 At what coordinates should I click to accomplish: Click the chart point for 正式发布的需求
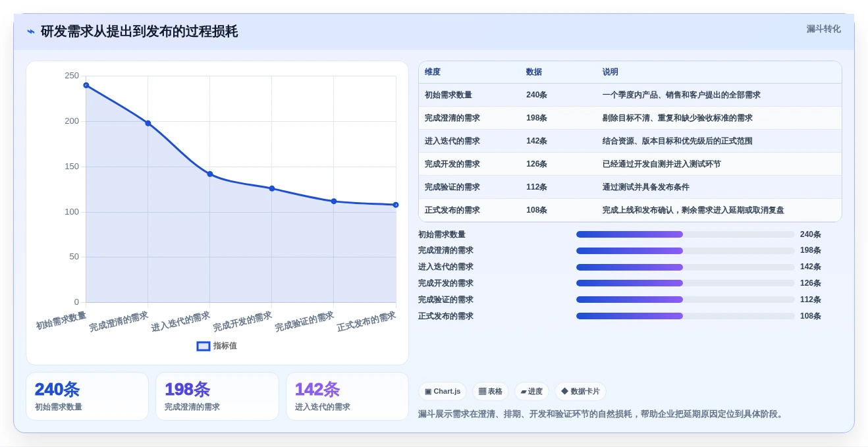(396, 205)
